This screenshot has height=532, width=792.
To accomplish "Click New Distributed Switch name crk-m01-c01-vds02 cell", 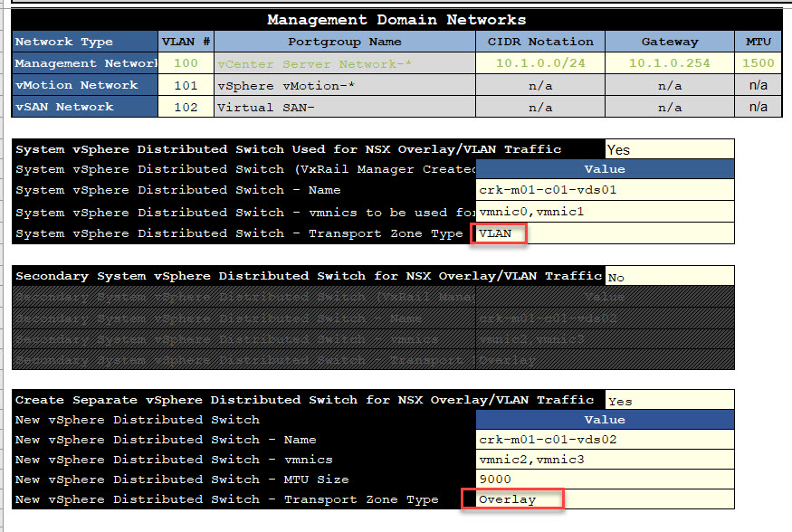I will pos(604,440).
